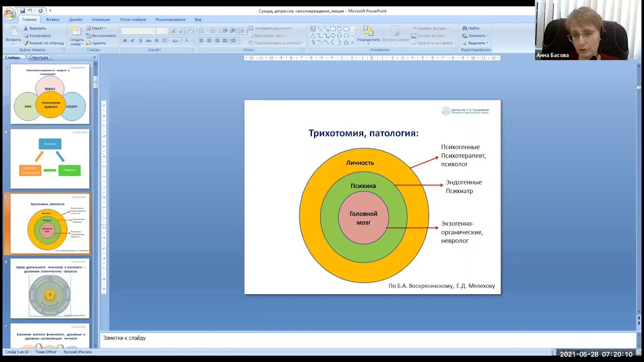Activate Формат по образцу painter

pyautogui.click(x=44, y=43)
